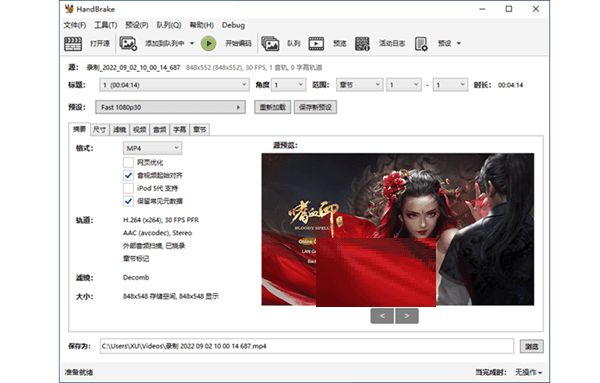
Task: Open the 范围 dropdown set to 章节
Action: point(359,85)
